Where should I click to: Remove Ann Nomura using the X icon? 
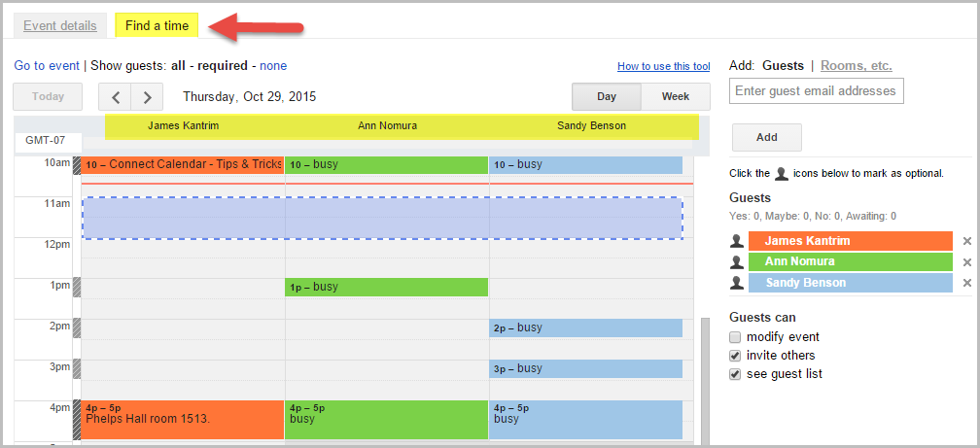click(966, 262)
